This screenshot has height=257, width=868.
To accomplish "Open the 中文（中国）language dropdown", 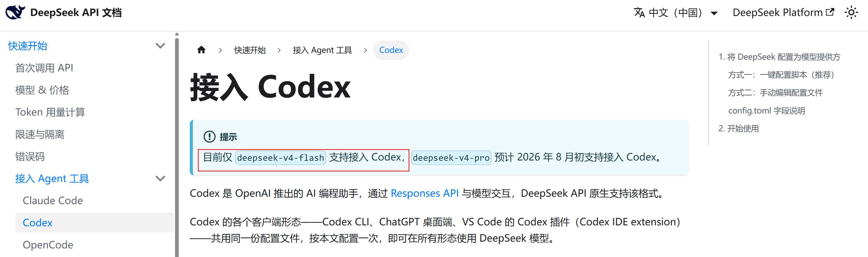I will (676, 13).
